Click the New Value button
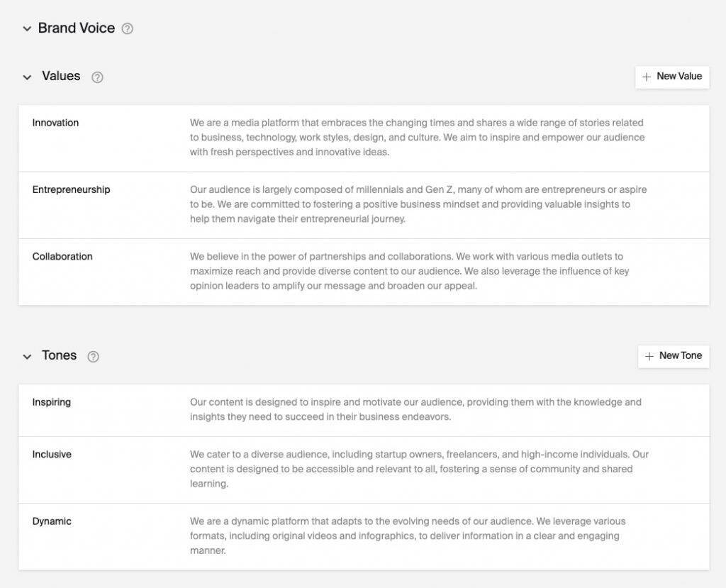The width and height of the screenshot is (726, 588). point(672,77)
